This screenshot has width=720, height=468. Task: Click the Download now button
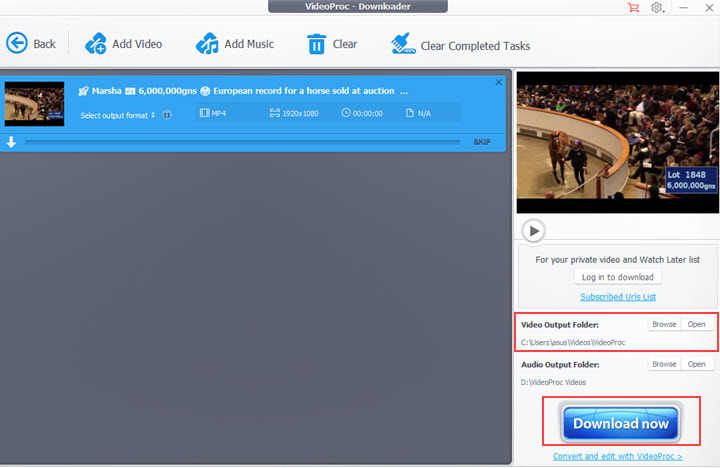621,423
